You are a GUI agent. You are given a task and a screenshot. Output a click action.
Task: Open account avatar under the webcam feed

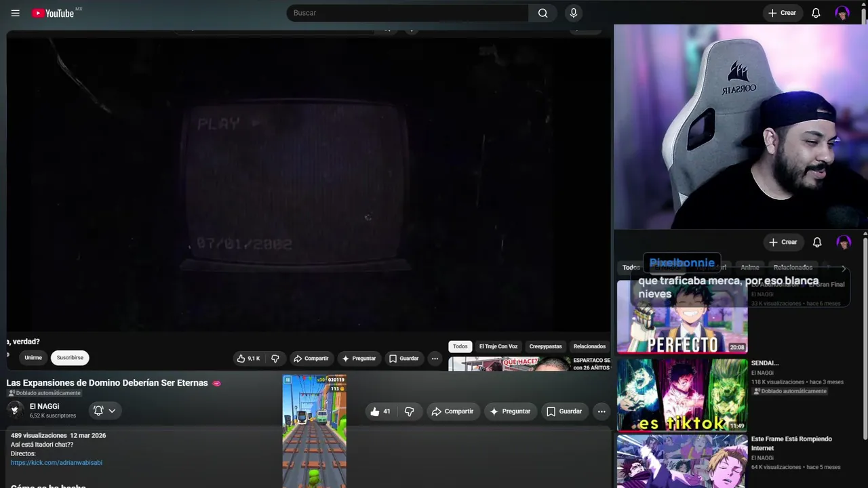tap(844, 242)
